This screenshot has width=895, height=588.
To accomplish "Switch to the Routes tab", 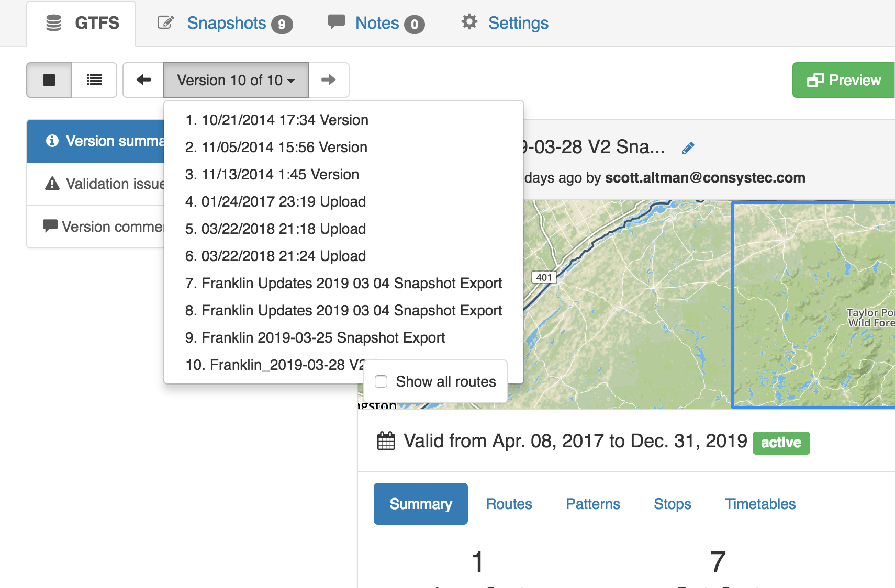I will coord(509,504).
